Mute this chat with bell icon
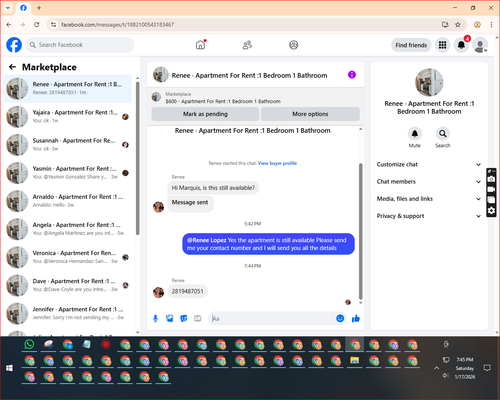500x400 pixels. coord(415,134)
